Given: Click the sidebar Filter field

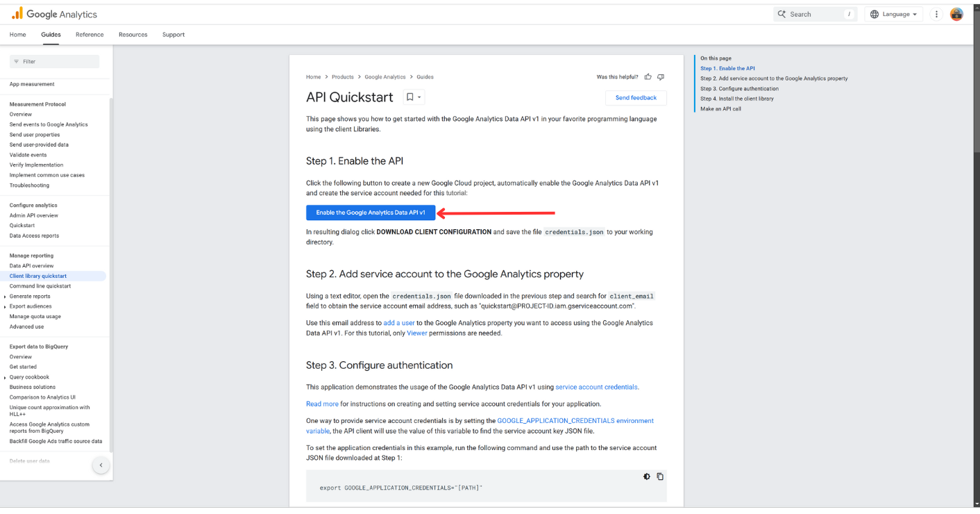Looking at the screenshot, I should point(54,62).
